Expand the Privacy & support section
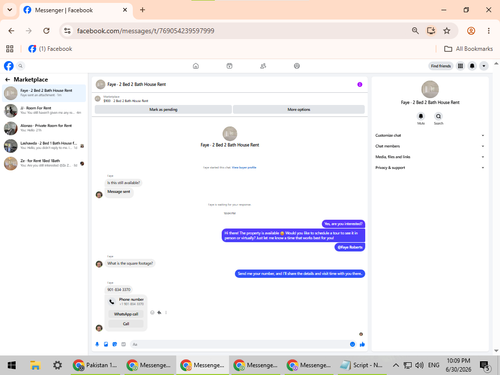Image resolution: width=500 pixels, height=375 pixels. click(x=430, y=168)
